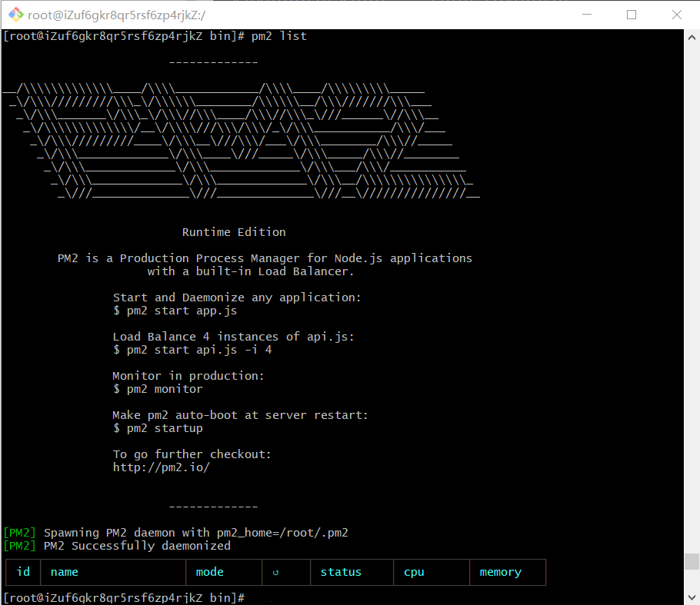Image resolution: width=700 pixels, height=605 pixels.
Task: Click the window title text root@iZuf6gkr8qr5rsf6zp4rjkZ
Action: coord(116,15)
